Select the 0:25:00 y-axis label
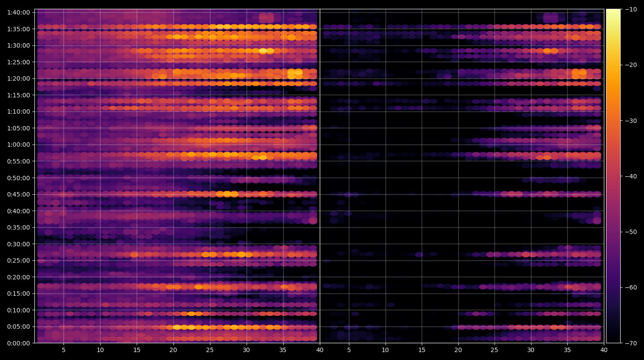Image resolution: width=644 pixels, height=360 pixels. coord(19,260)
